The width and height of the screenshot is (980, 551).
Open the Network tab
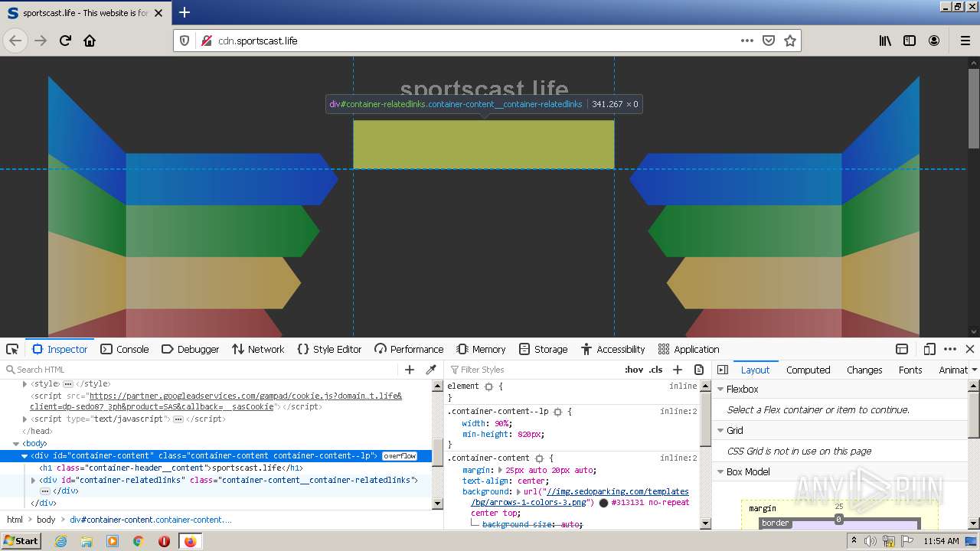[258, 349]
